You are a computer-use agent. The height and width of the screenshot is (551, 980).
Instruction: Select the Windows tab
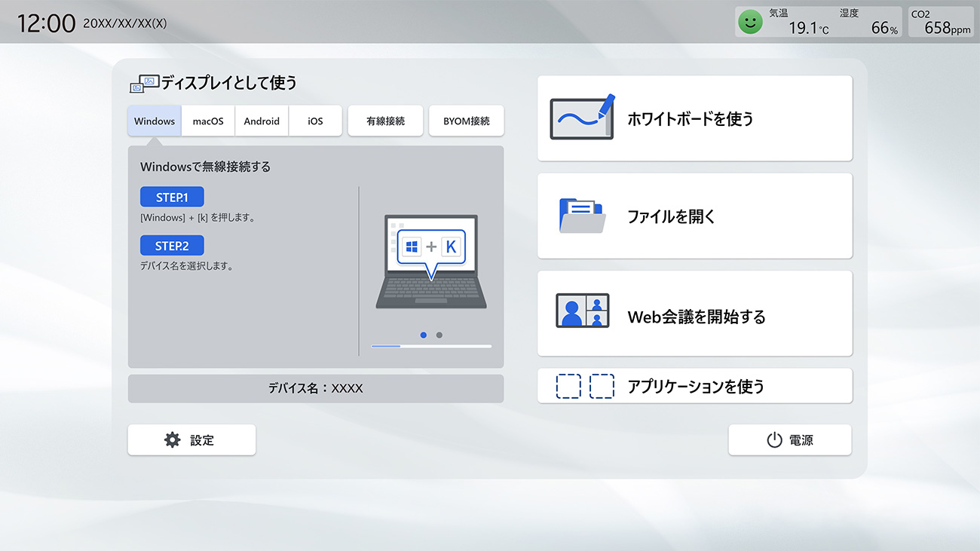[155, 121]
